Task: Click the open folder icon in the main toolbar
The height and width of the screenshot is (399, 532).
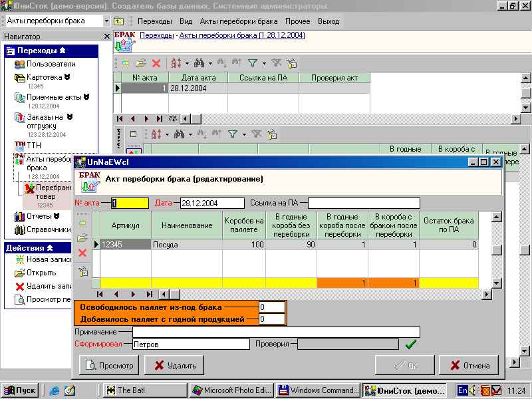Action: [x=140, y=63]
